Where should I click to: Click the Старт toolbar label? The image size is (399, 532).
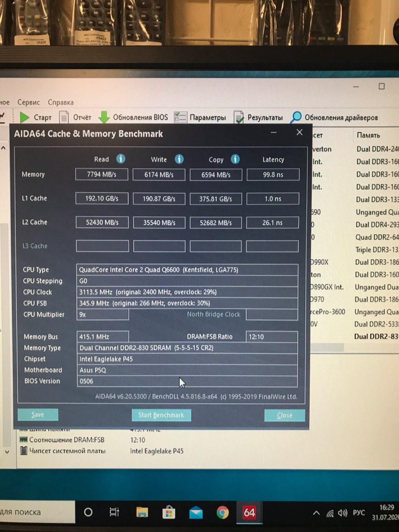coord(42,118)
